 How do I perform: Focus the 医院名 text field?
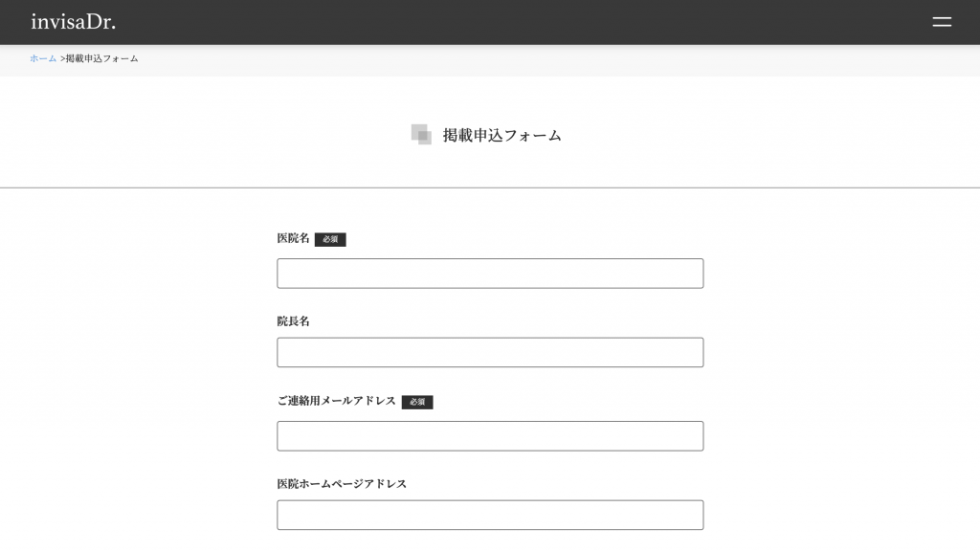(490, 274)
